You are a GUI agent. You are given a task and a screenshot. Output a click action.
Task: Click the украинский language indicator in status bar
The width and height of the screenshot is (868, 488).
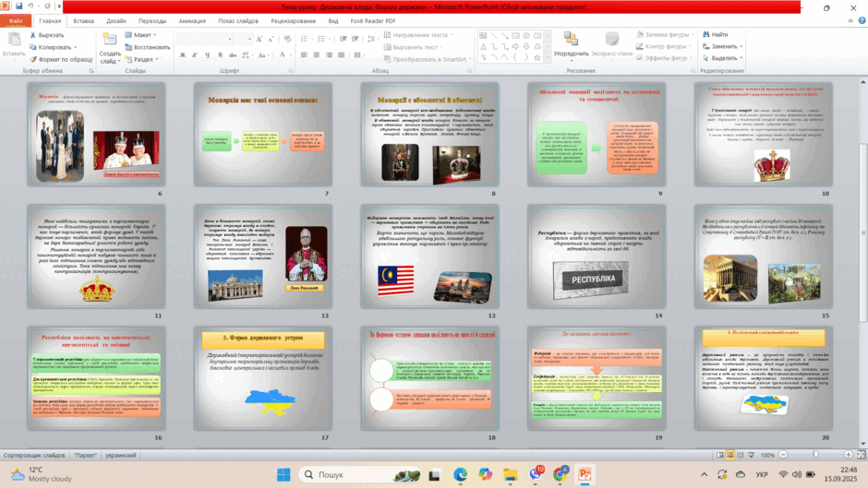[x=121, y=456]
